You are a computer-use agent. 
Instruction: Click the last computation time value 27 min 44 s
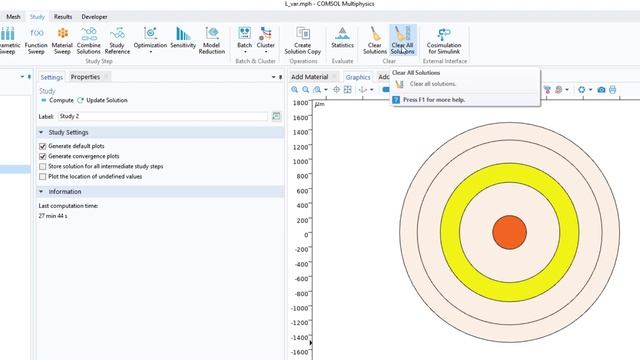[x=53, y=216]
